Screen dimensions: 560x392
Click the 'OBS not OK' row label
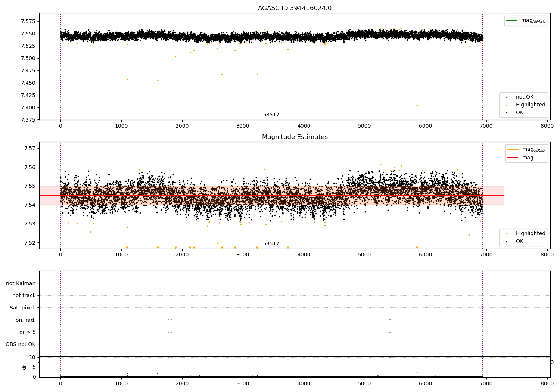click(x=21, y=344)
